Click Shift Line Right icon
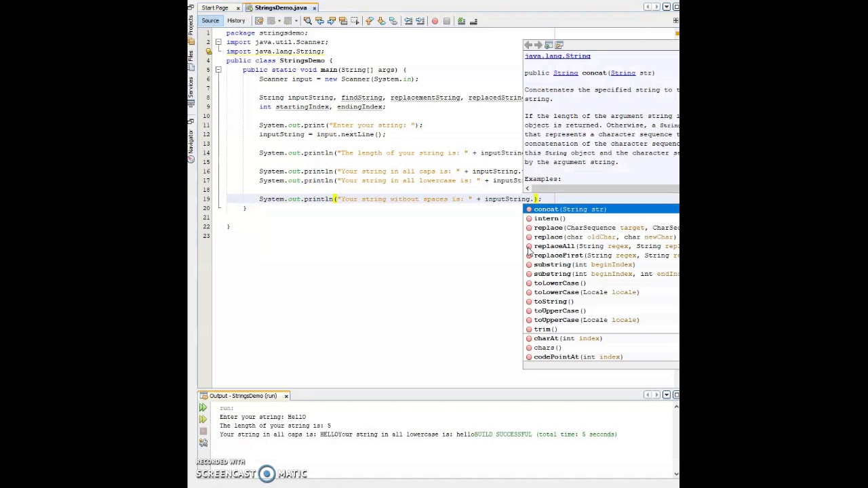 pos(420,21)
